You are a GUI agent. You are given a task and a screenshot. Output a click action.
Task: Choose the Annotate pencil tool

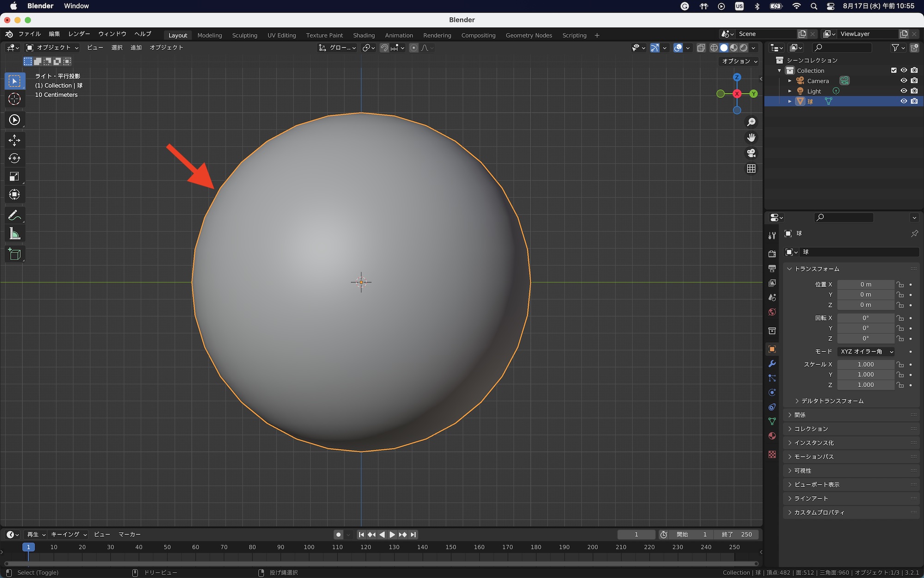pos(14,215)
